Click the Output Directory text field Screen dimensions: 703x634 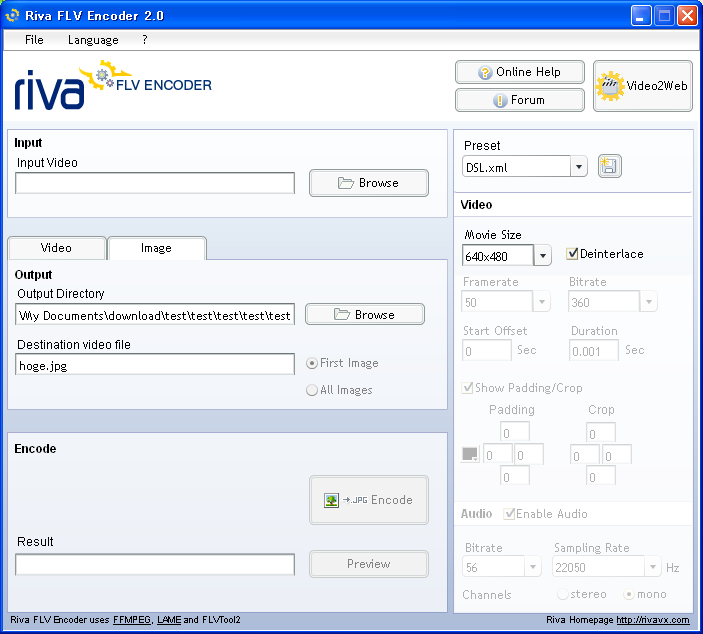tap(155, 315)
